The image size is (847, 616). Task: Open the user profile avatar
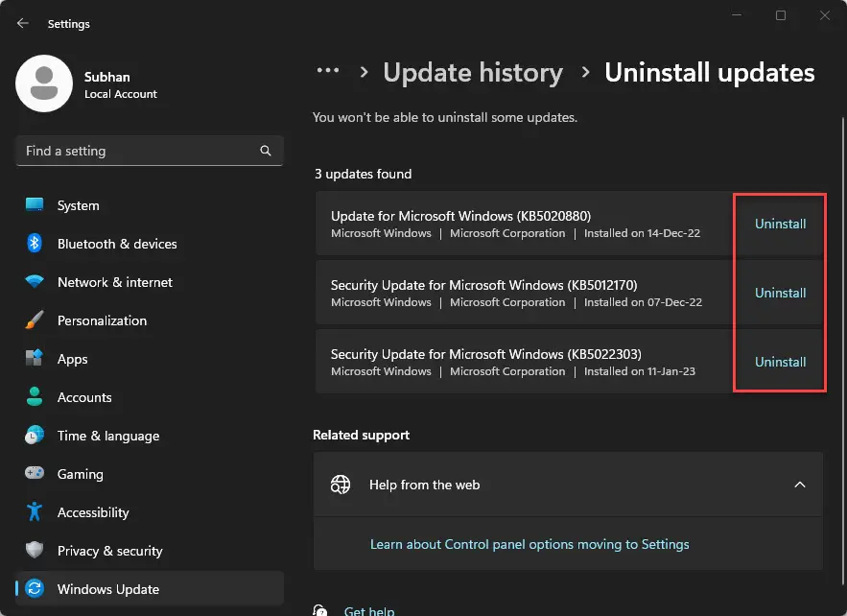(44, 83)
